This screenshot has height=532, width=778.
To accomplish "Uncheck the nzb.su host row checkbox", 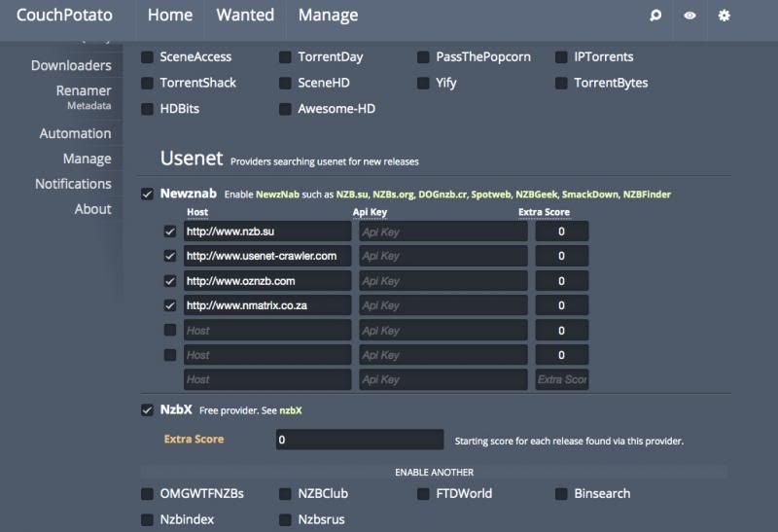I will point(170,231).
